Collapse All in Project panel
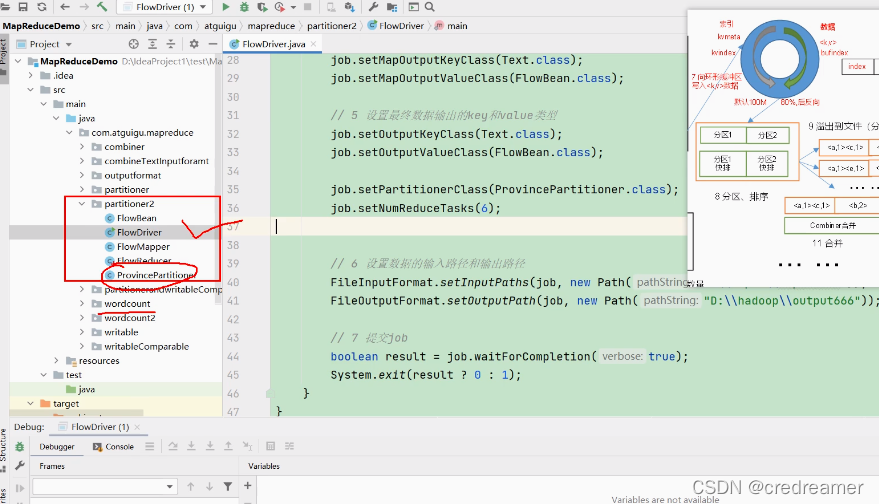Viewport: 879px width, 504px height. (171, 44)
